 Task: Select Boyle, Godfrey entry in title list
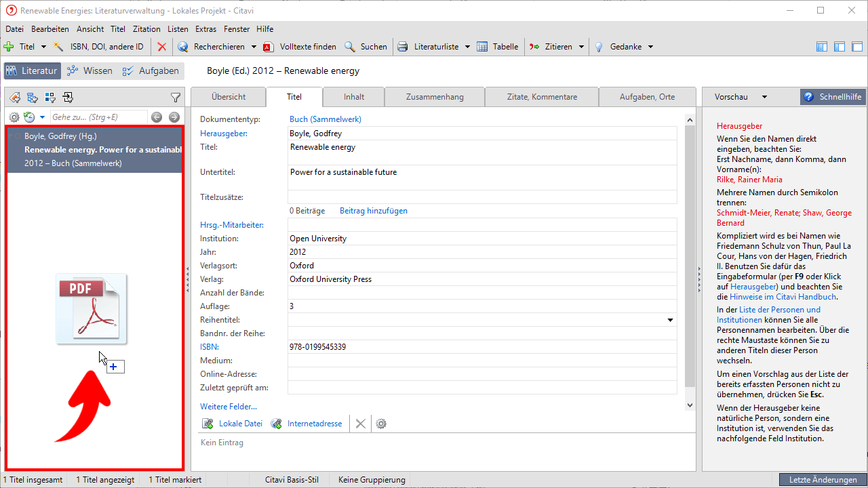click(x=94, y=150)
